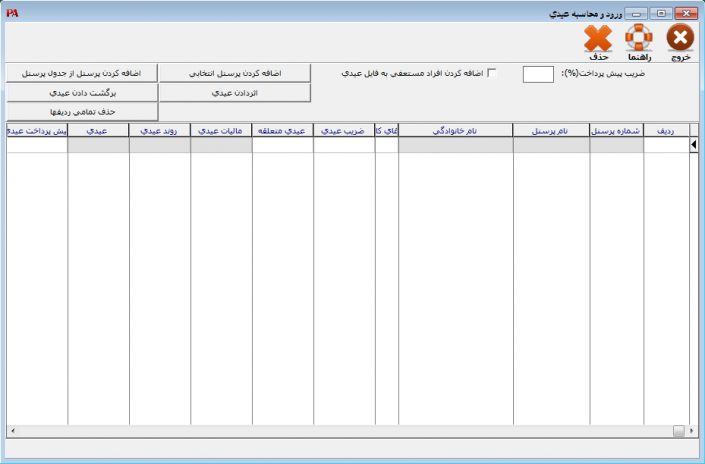Click the 'ازدادن عیدی' button

pos(235,92)
